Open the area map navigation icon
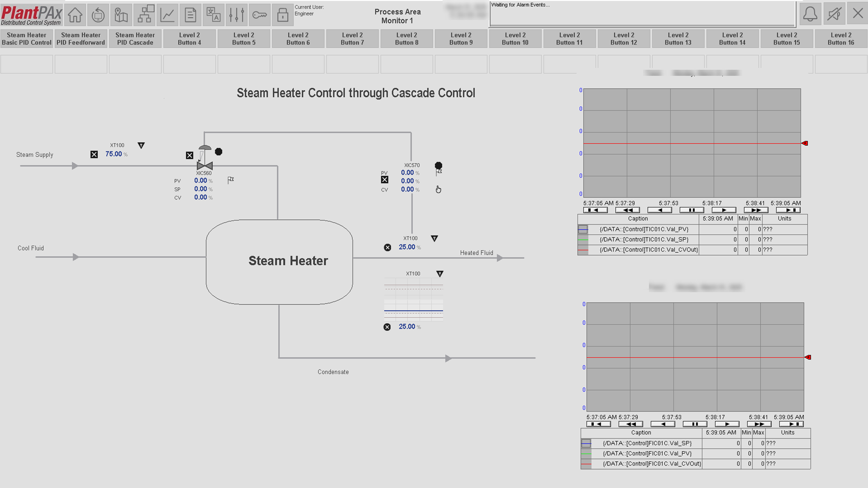The height and width of the screenshot is (488, 868). tap(121, 15)
